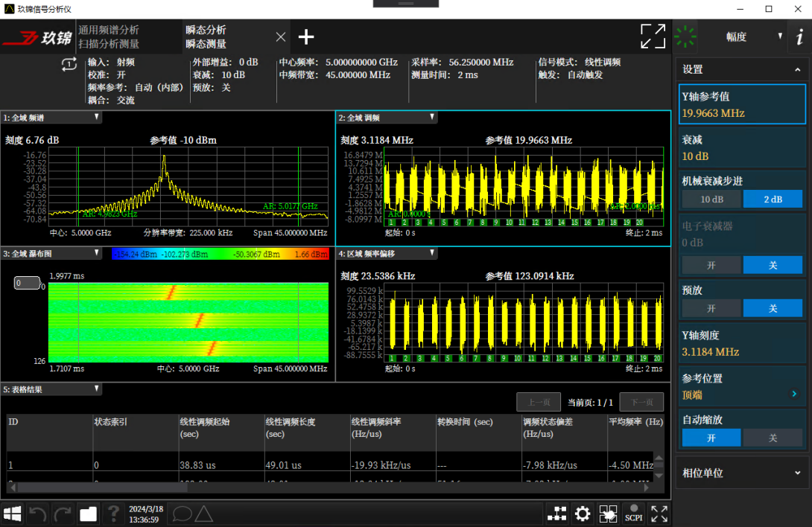This screenshot has width=812, height=527.
Task: Click the help question mark icon
Action: [x=113, y=514]
